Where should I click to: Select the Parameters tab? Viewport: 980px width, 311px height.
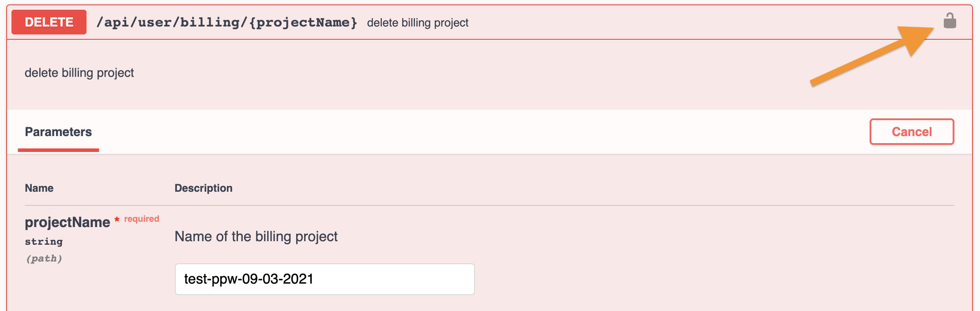pos(58,132)
